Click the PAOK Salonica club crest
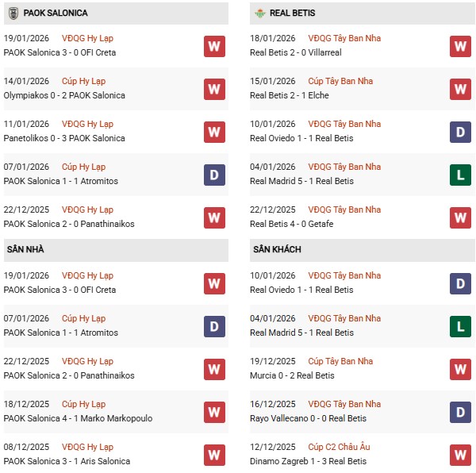Viewport: 476px width, 473px height. point(13,13)
